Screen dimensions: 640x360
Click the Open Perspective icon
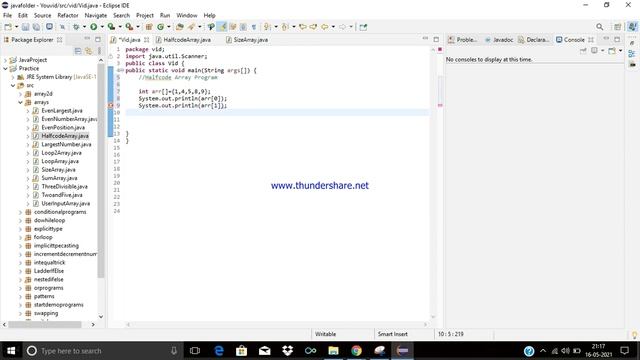(618, 27)
